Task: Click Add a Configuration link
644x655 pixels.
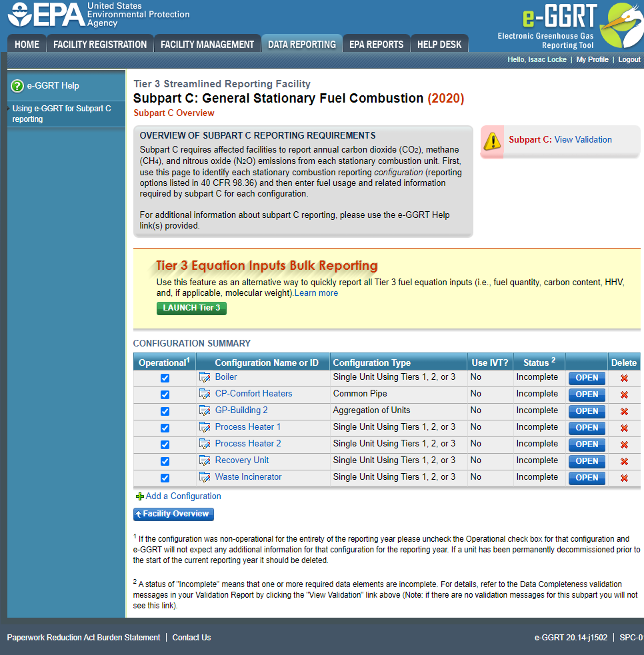Action: [x=183, y=496]
